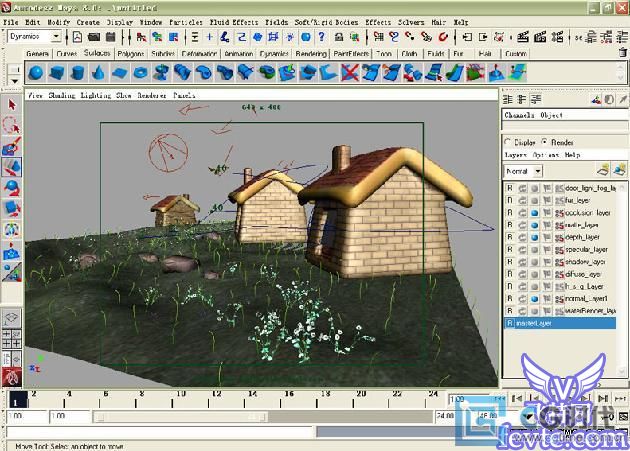Image resolution: width=630 pixels, height=451 pixels.
Task: Select the diffuse layer row
Action: tap(560, 274)
